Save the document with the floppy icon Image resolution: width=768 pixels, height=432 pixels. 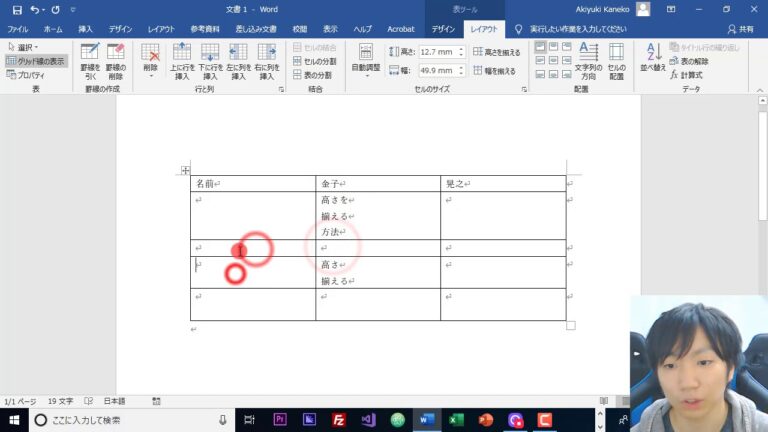[x=17, y=10]
